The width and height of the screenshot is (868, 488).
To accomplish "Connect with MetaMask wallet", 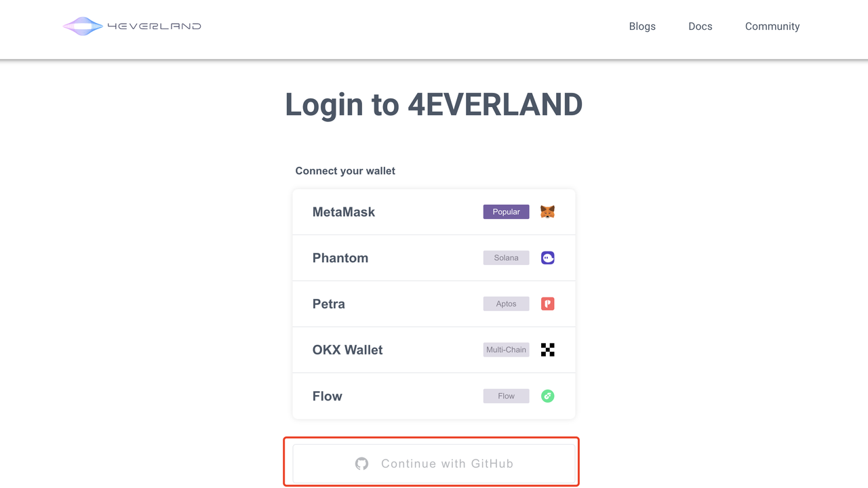I will click(x=344, y=212).
